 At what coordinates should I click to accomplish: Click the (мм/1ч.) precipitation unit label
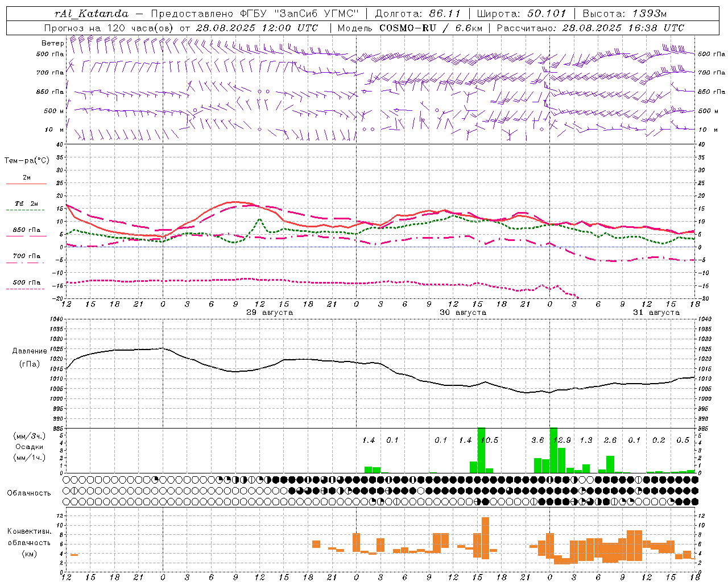(30, 458)
